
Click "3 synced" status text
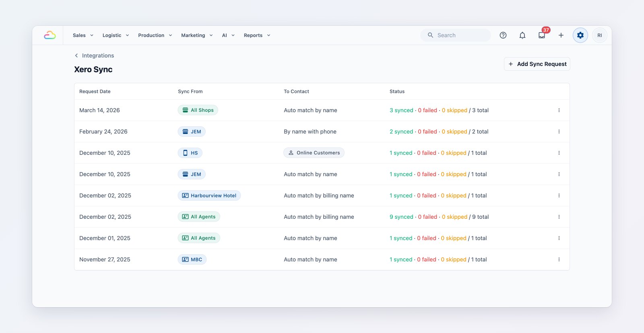[x=402, y=110]
